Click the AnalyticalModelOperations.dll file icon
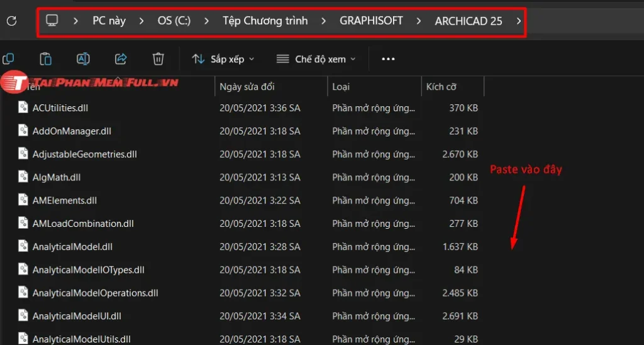The image size is (644, 345). (x=23, y=292)
